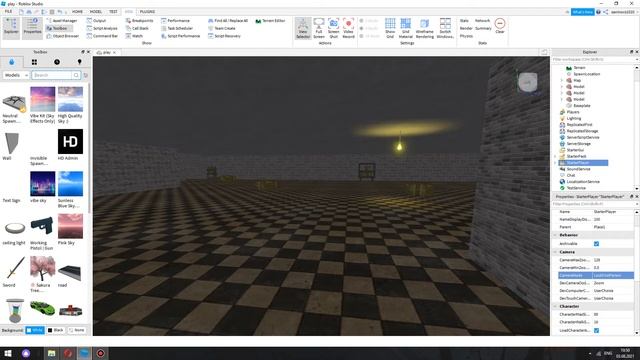Clear the stats display
The width and height of the screenshot is (640, 360).
coord(500,26)
